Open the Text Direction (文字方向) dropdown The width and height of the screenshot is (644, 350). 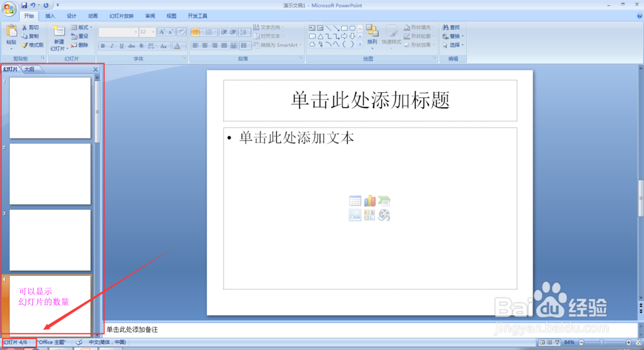269,27
